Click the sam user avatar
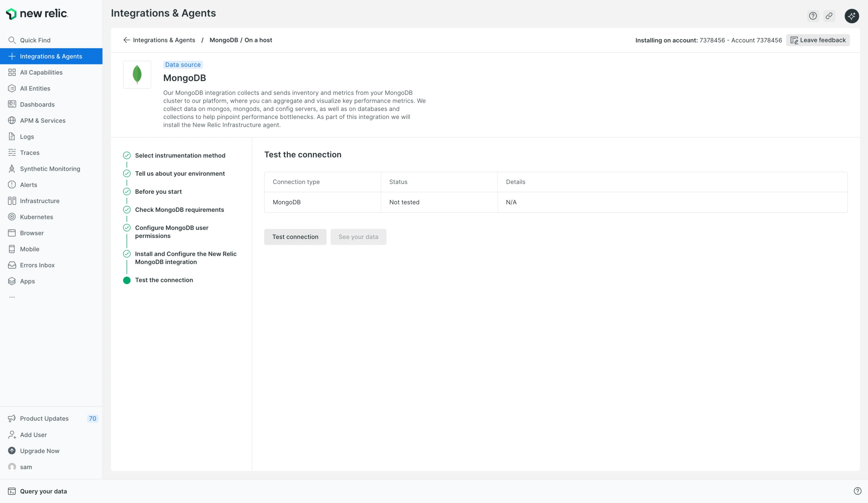The width and height of the screenshot is (868, 503). (12, 467)
